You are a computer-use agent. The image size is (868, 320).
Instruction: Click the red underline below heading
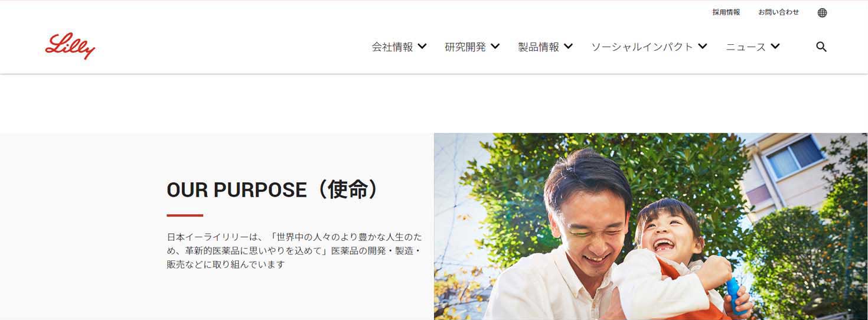[185, 215]
